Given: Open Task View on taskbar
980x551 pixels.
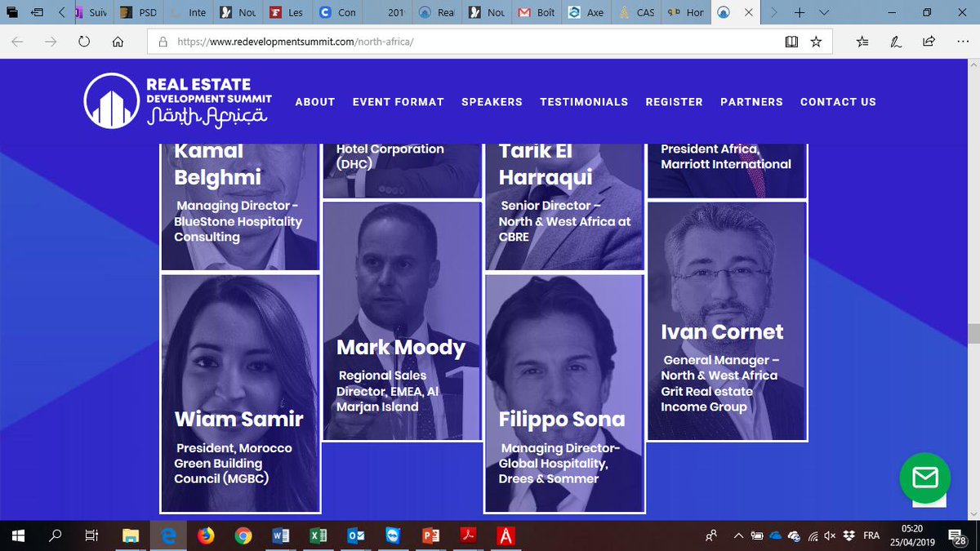Looking at the screenshot, I should coord(92,535).
